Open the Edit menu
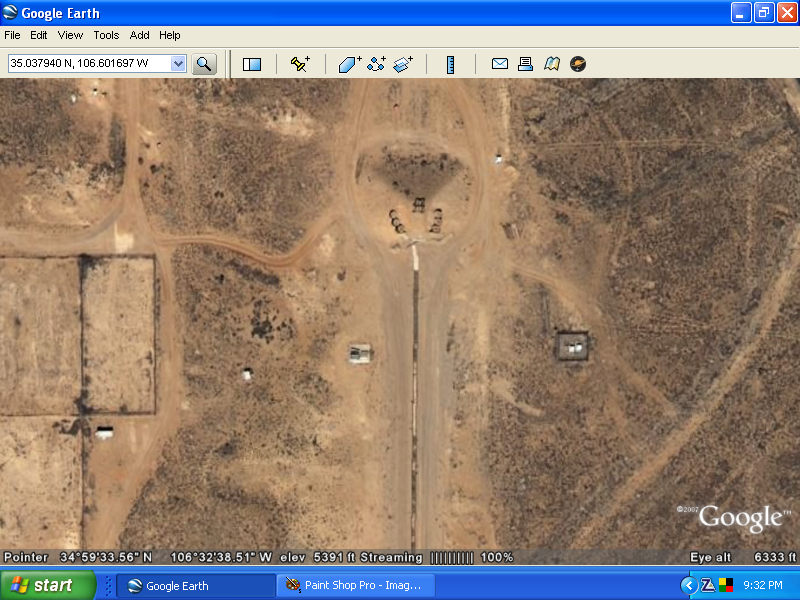 [x=38, y=35]
